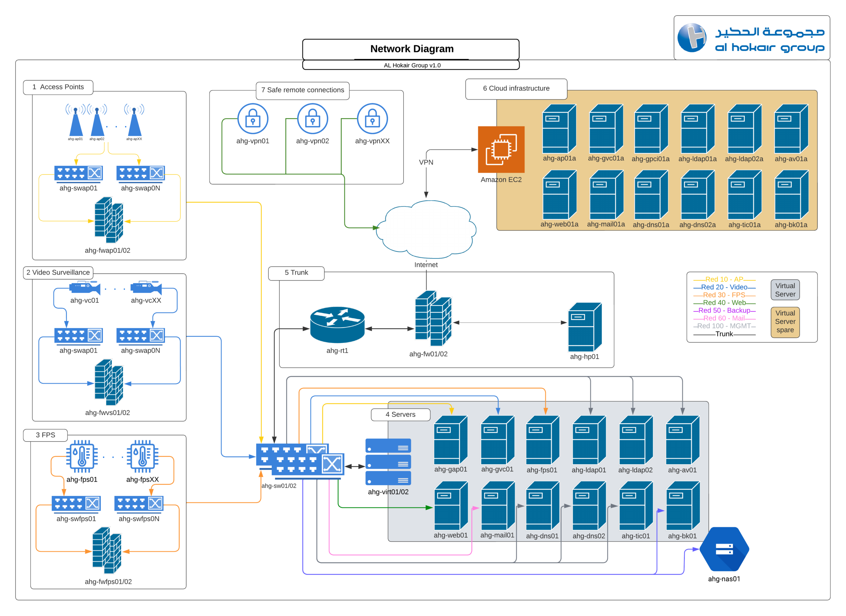Click the Internet cloud shape
Image resolution: width=846 pixels, height=616 pixels.
click(x=426, y=230)
